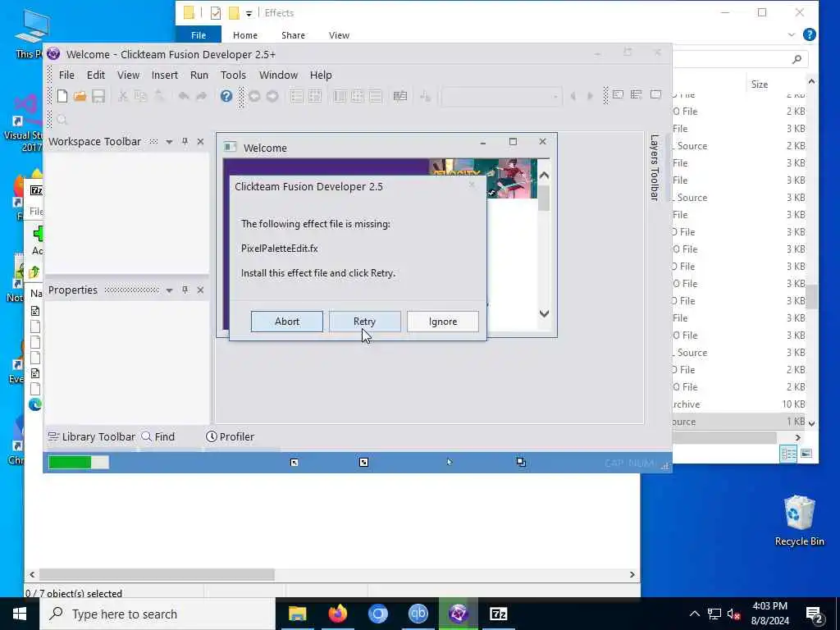Viewport: 840px width, 630px height.
Task: Open Workspace Toolbar dropdown arrow
Action: [169, 142]
